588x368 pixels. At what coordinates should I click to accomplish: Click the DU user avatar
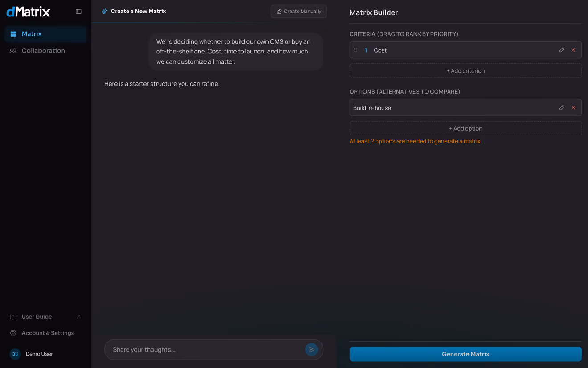[15, 354]
